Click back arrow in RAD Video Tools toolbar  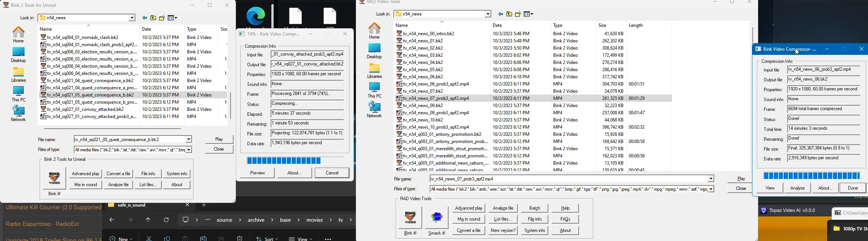500,14
